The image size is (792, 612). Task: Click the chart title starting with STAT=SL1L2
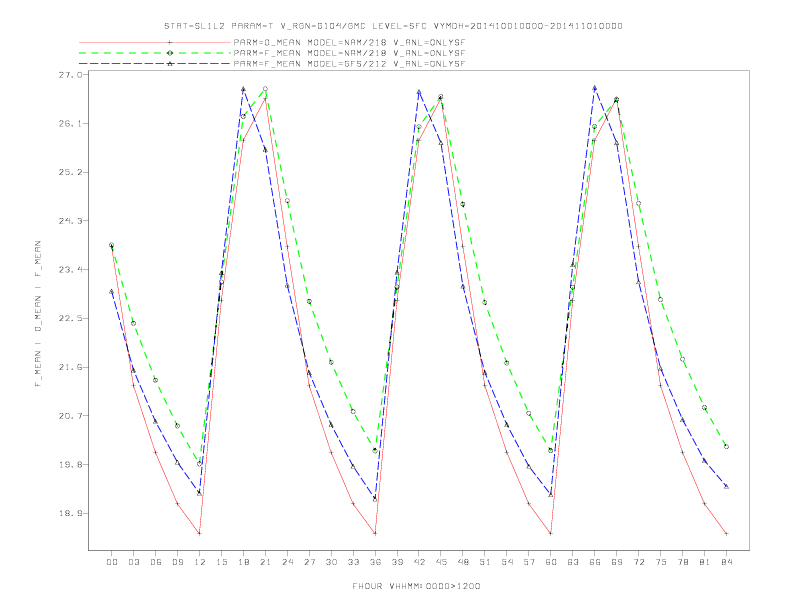pyautogui.click(x=393, y=26)
